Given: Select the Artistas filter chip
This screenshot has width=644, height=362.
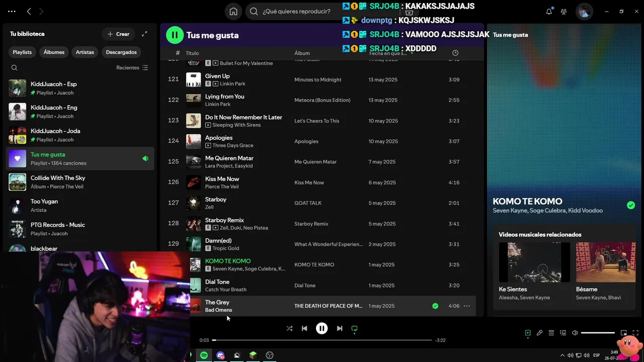Looking at the screenshot, I should (85, 52).
